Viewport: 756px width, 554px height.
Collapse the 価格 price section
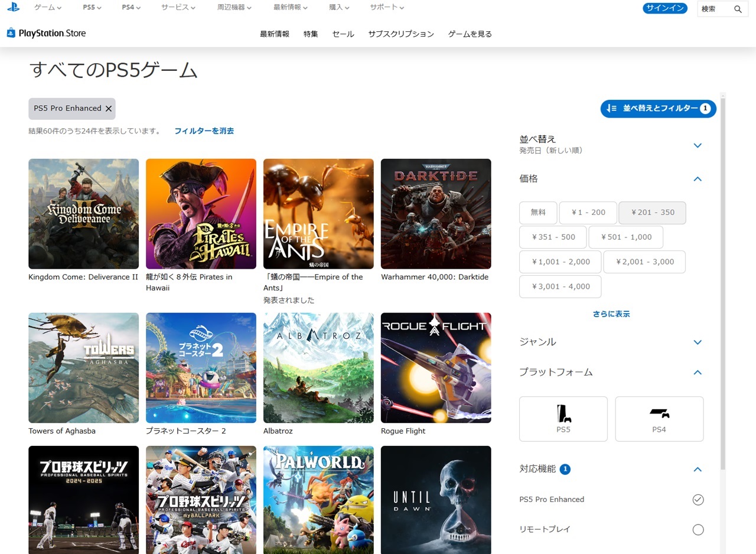(x=698, y=179)
